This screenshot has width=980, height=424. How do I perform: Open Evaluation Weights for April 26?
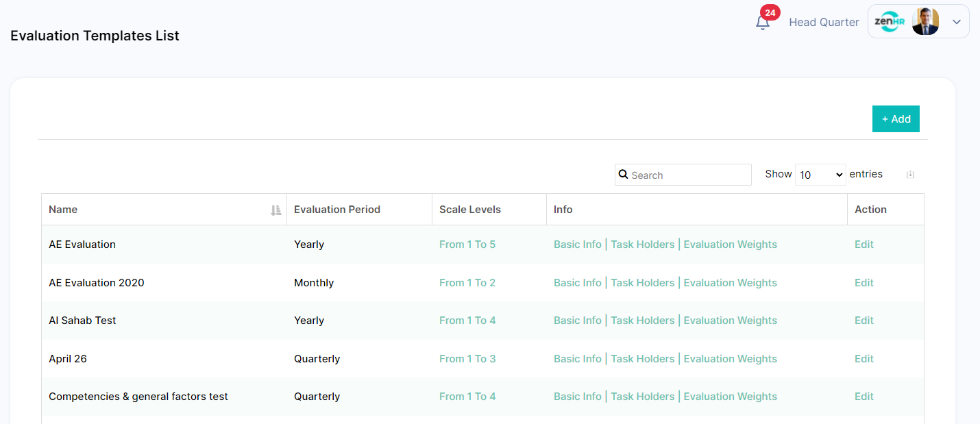coord(731,359)
